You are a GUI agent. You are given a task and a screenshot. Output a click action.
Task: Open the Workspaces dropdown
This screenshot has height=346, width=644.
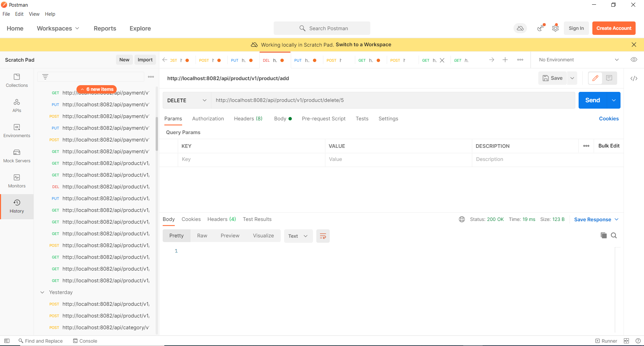(x=58, y=28)
